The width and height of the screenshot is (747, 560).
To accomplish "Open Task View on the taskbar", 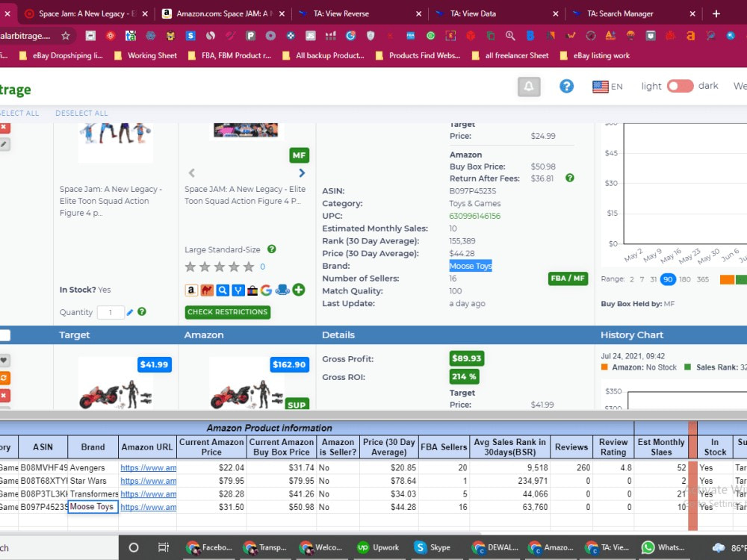I will pyautogui.click(x=164, y=547).
